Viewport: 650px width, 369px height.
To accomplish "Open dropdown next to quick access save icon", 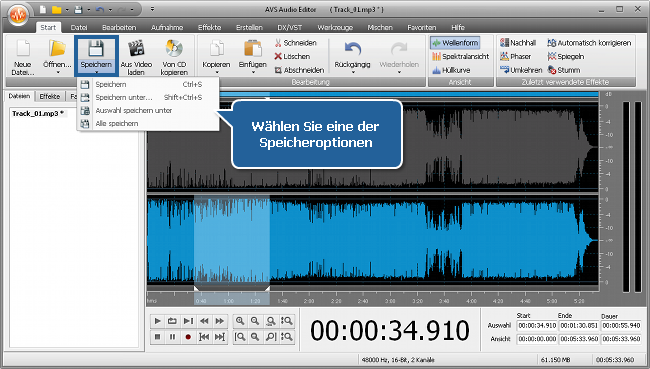I will click(x=88, y=10).
